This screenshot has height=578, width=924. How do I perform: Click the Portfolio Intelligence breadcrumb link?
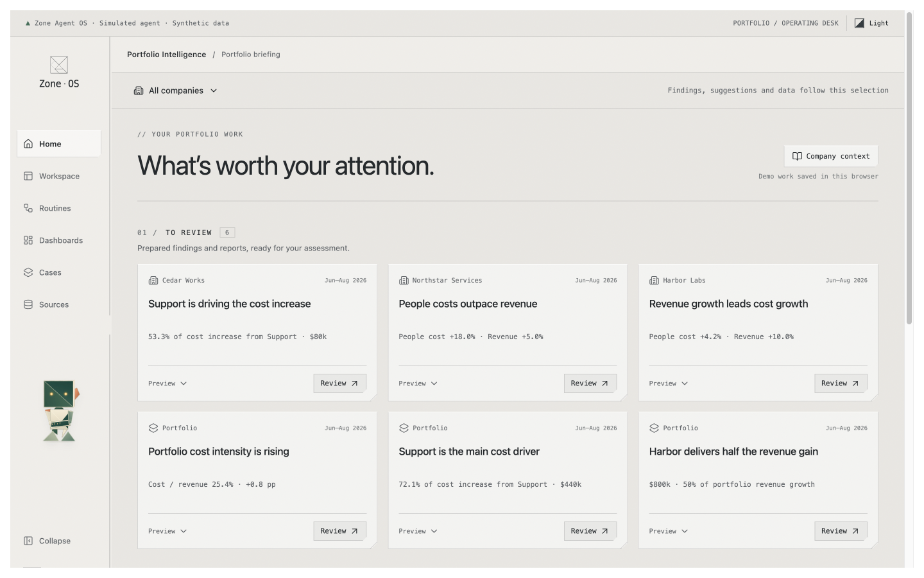[x=167, y=55]
